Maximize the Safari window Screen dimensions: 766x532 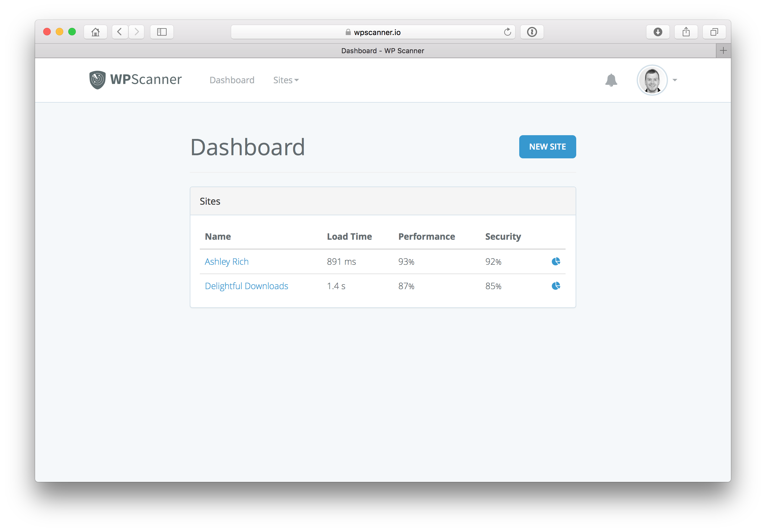point(72,32)
